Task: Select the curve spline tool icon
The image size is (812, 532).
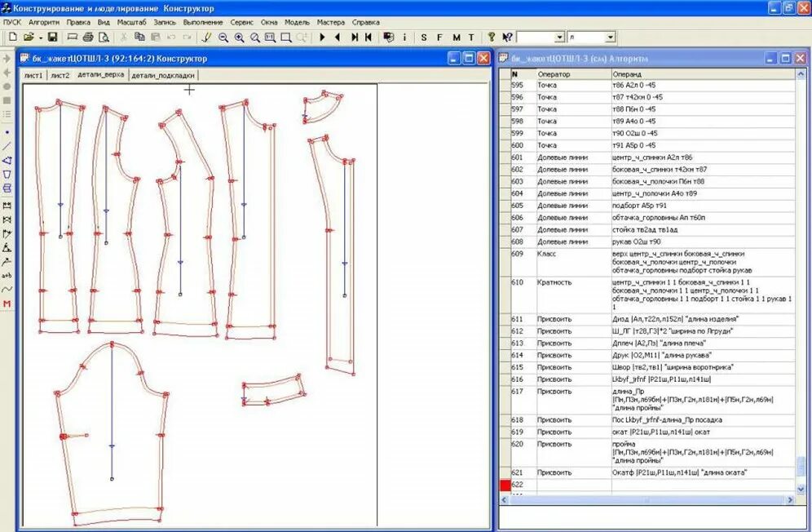Action: [x=7, y=290]
